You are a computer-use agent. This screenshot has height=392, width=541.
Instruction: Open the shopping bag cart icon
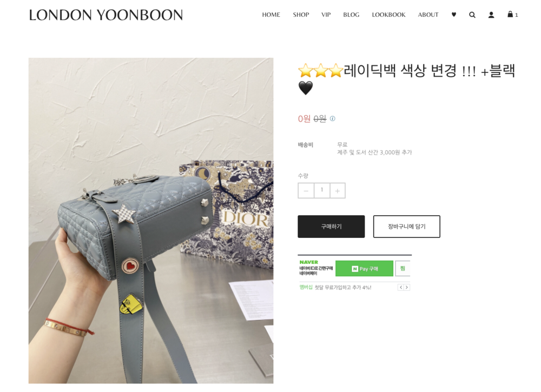512,15
